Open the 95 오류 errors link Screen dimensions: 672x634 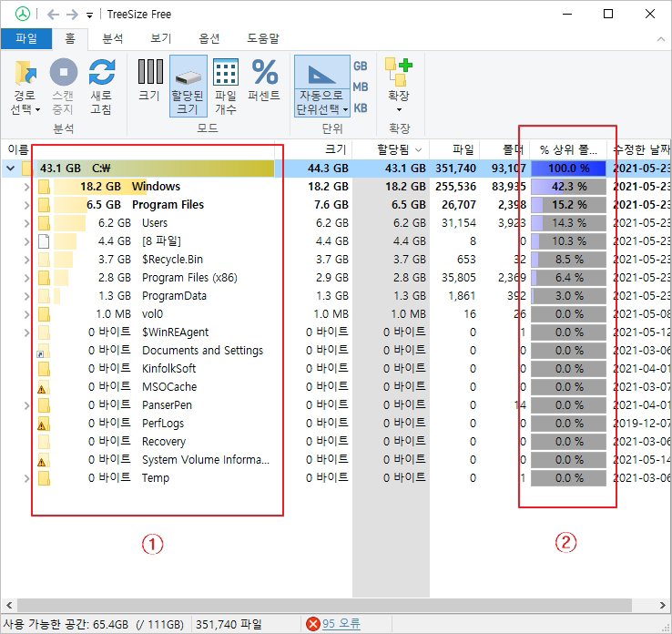(341, 624)
